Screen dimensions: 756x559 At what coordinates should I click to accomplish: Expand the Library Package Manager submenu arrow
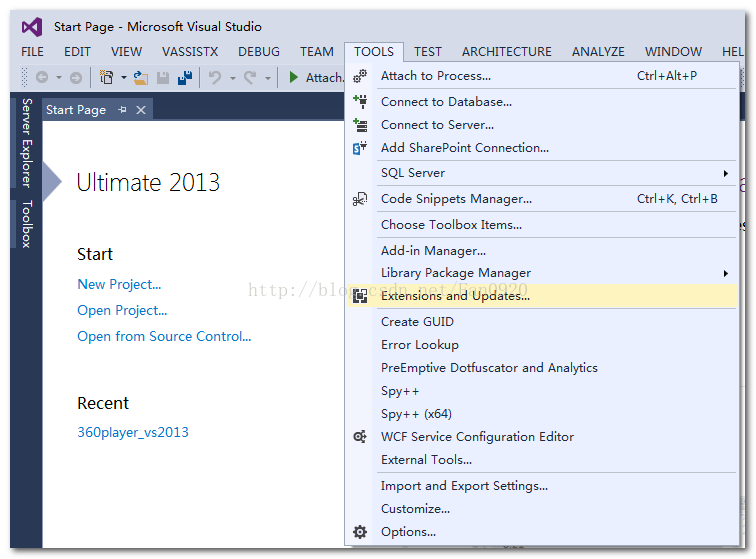click(x=726, y=273)
